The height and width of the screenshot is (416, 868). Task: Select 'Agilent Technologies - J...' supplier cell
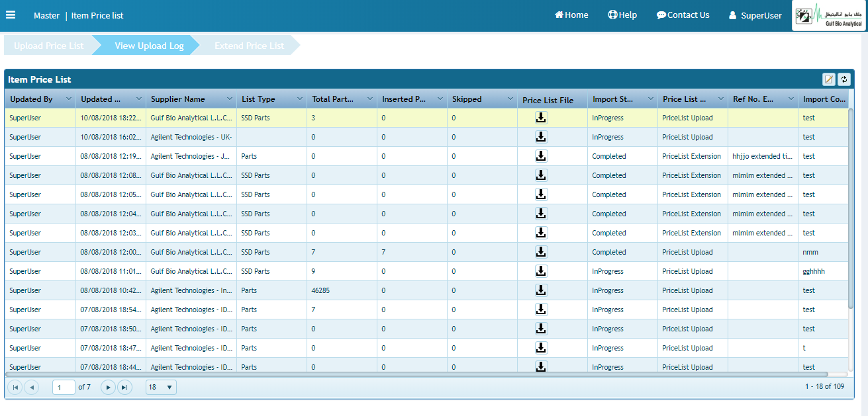point(191,156)
